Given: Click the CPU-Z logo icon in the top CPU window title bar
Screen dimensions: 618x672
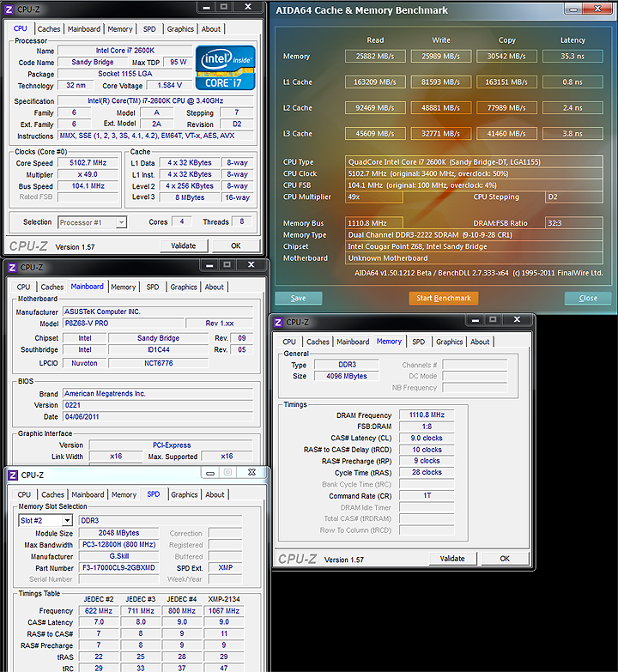Looking at the screenshot, I should point(9,9).
